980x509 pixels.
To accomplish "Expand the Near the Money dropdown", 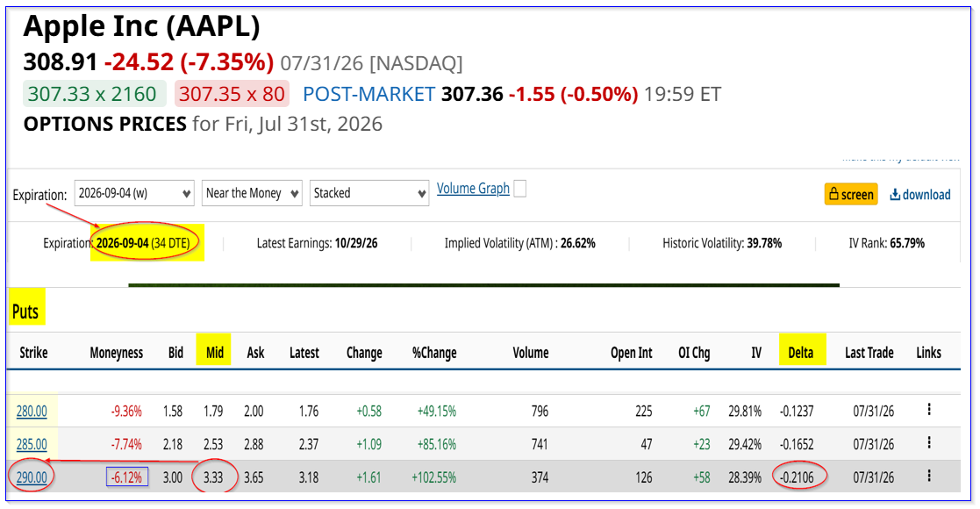I will (x=252, y=193).
